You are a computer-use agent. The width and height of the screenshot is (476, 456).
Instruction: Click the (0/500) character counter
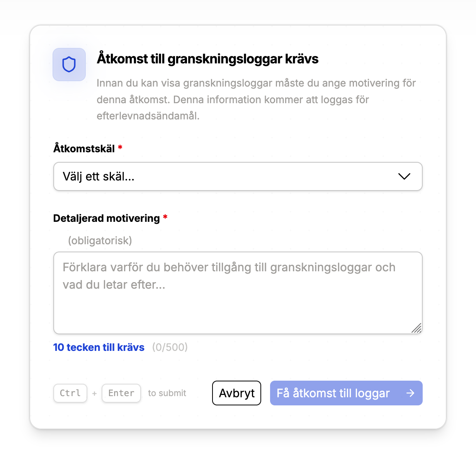[x=170, y=347]
